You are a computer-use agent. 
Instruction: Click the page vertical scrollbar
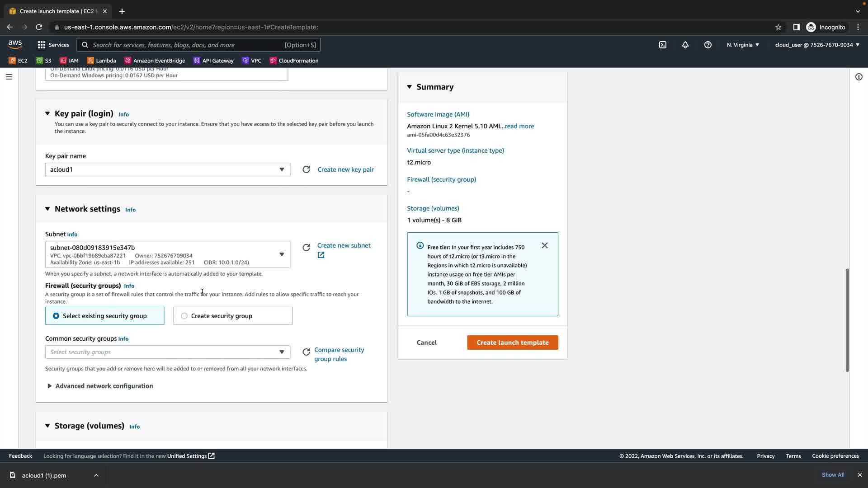pos(847,320)
